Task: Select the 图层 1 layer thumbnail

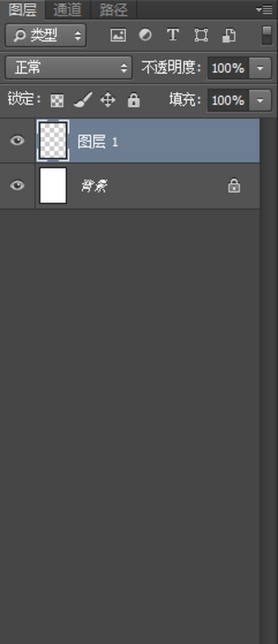Action: [53, 140]
